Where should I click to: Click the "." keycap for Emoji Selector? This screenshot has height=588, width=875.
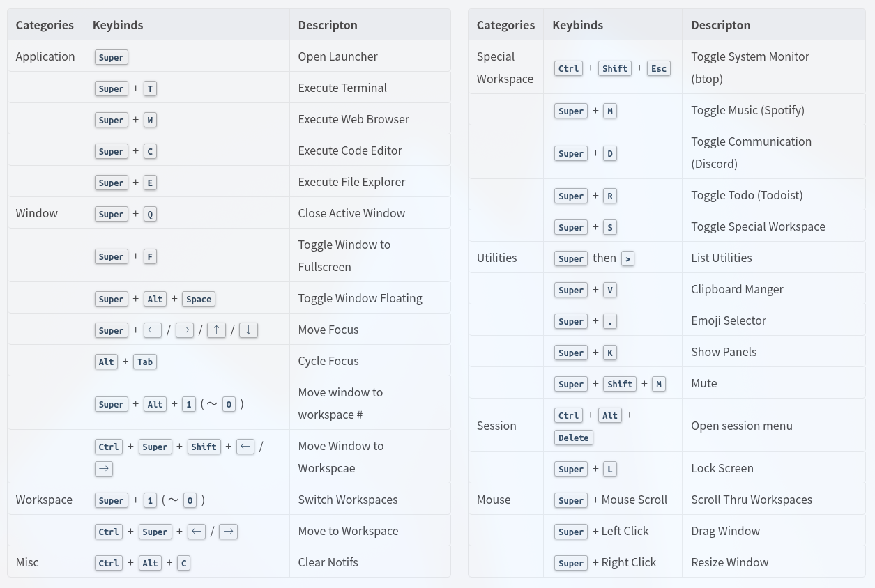[610, 321]
